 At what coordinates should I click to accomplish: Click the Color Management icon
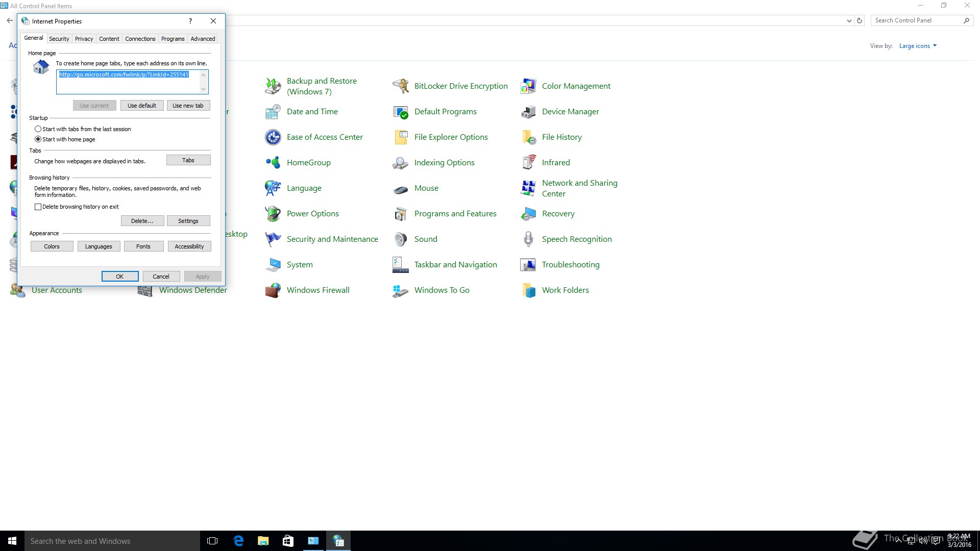click(x=528, y=86)
